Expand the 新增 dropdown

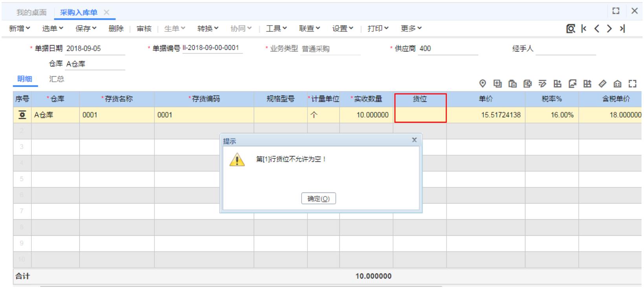click(x=19, y=29)
